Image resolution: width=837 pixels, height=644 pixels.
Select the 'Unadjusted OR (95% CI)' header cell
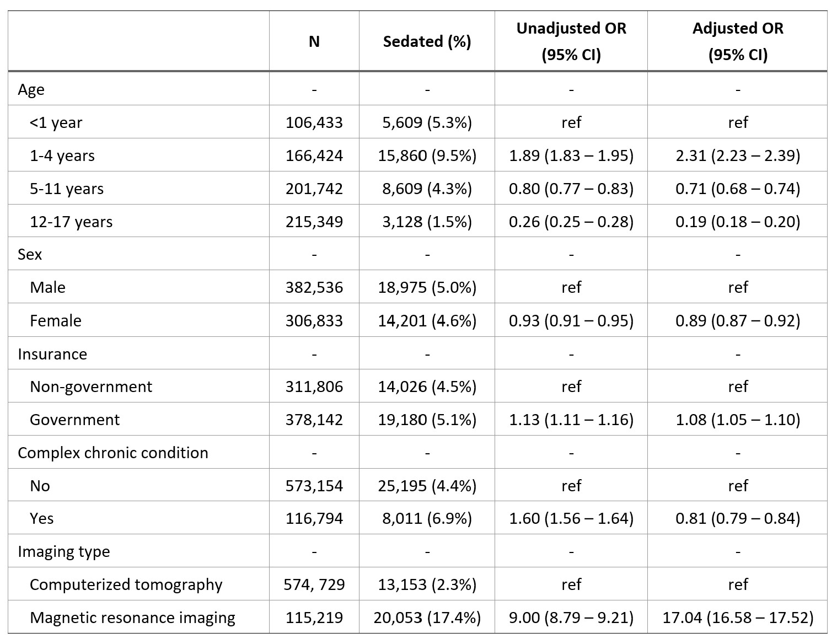[571, 41]
